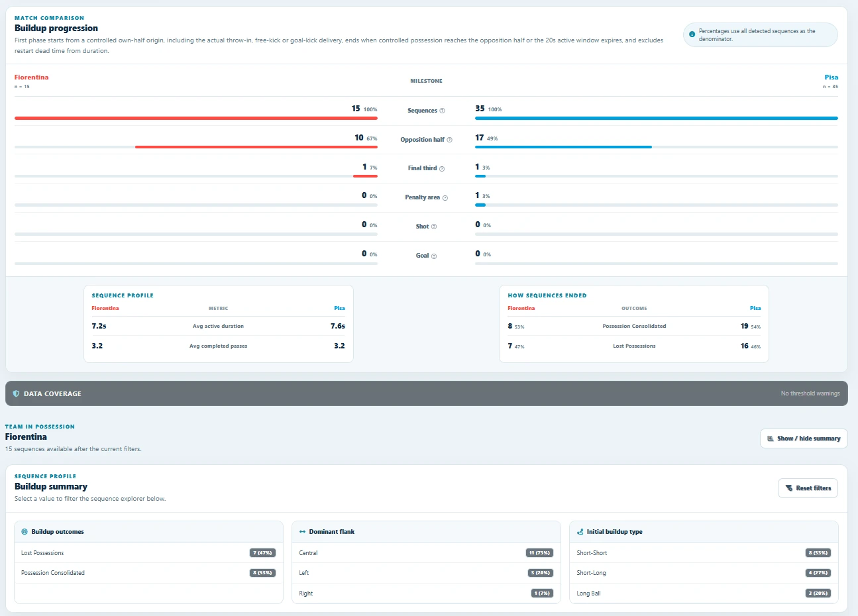Click the help icon beside Opposition half

[x=449, y=140]
